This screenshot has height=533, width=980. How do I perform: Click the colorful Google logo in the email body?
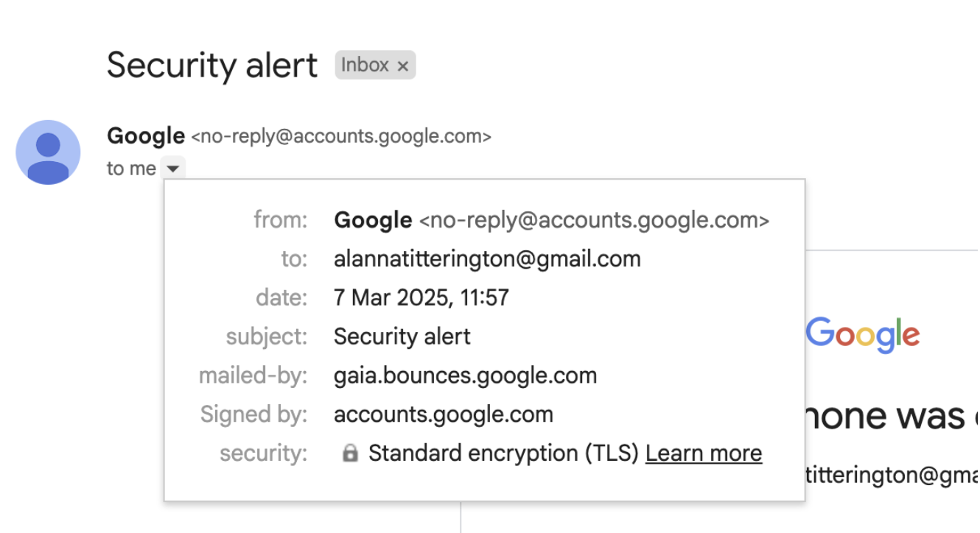(862, 335)
